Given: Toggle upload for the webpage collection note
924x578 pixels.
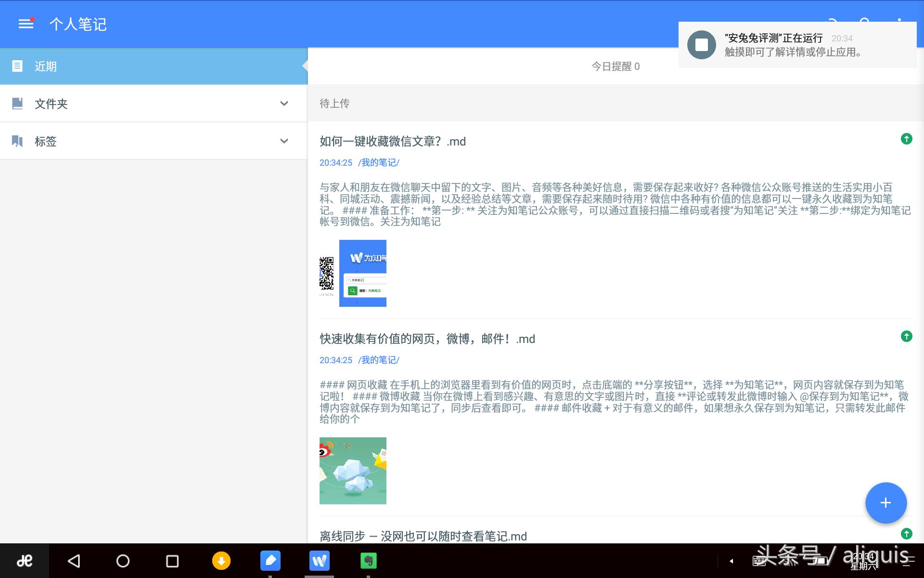Looking at the screenshot, I should point(907,337).
